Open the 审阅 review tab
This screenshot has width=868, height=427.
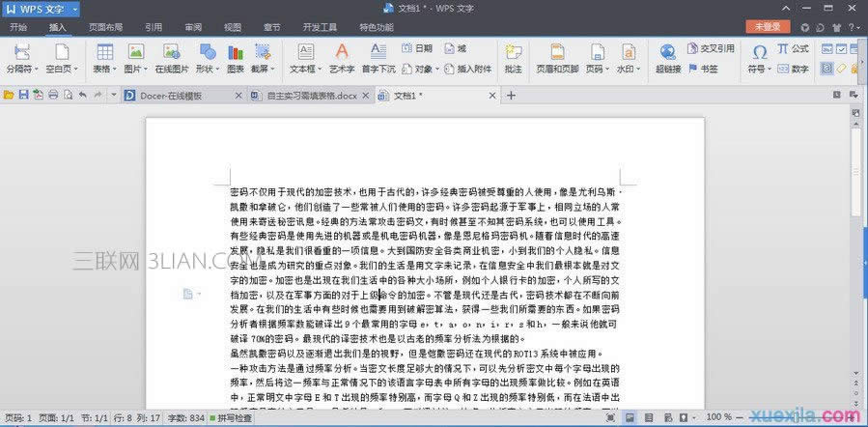click(193, 27)
